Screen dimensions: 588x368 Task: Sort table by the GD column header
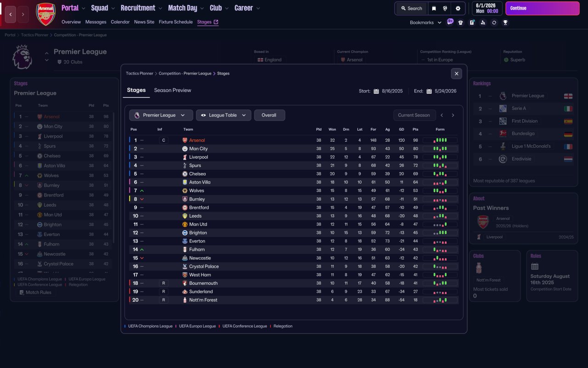click(x=401, y=129)
